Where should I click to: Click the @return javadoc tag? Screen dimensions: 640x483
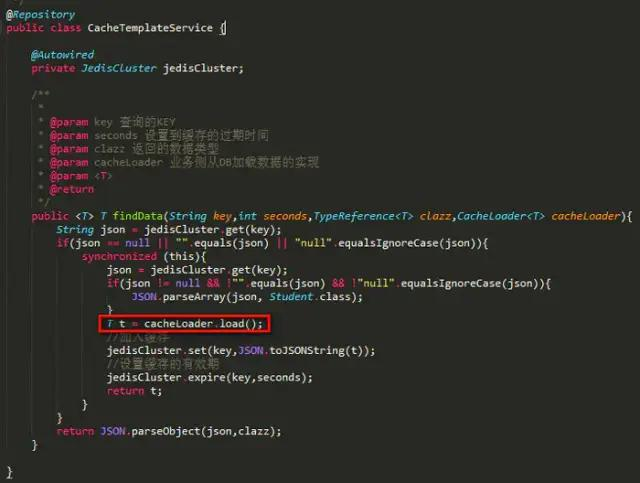71,189
